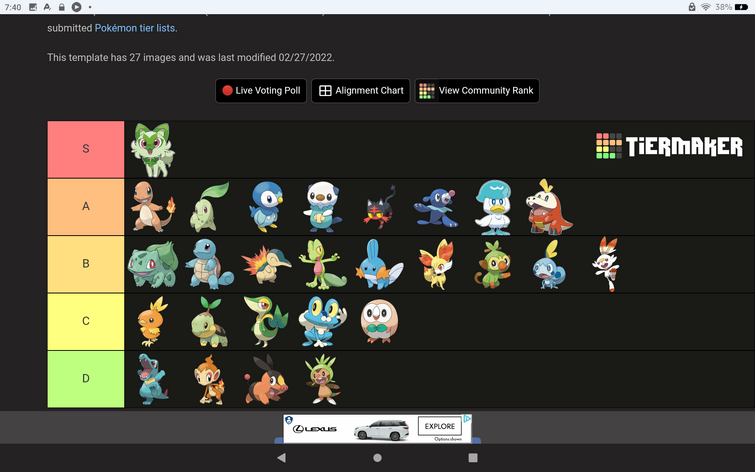
Task: Pick Rowlet in the C tier
Action: [379, 322]
